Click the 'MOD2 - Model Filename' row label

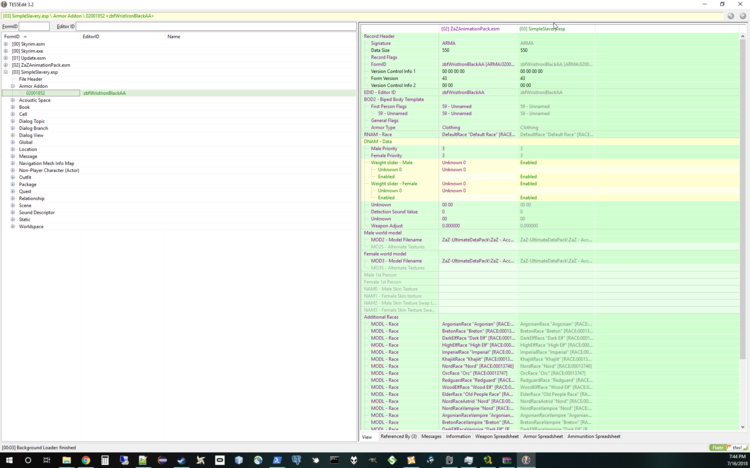(397, 240)
